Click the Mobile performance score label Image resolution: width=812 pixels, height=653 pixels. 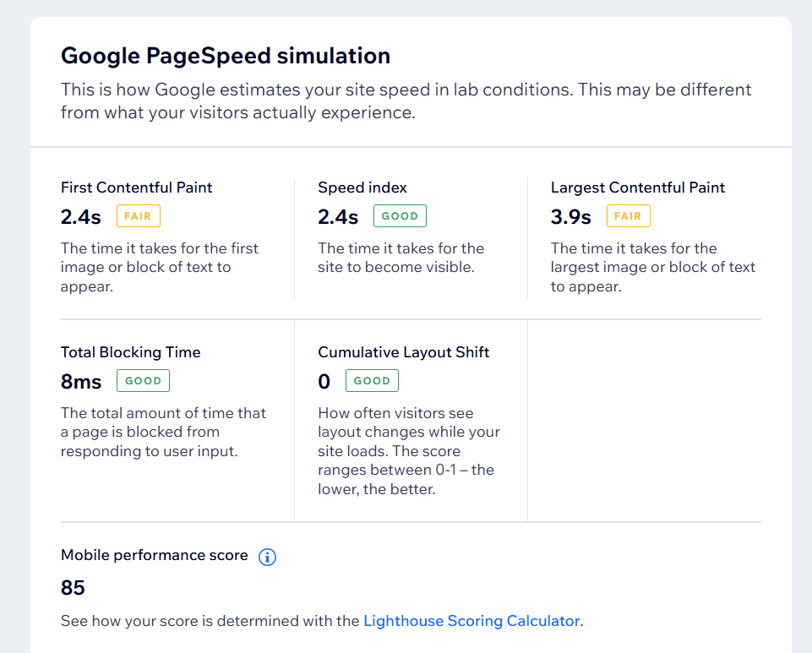155,555
